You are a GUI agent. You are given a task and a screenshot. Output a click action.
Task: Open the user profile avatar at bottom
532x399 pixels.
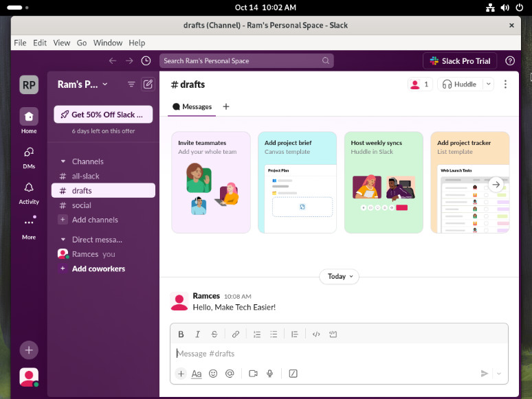pyautogui.click(x=29, y=377)
